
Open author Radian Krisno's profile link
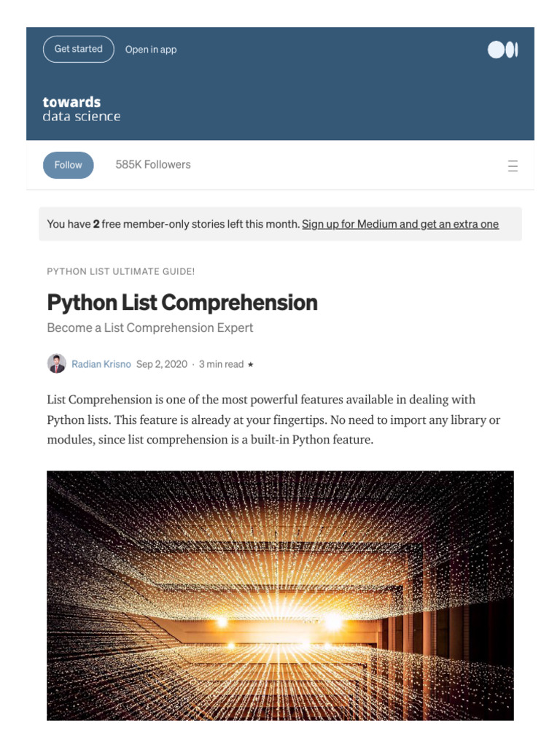click(101, 364)
